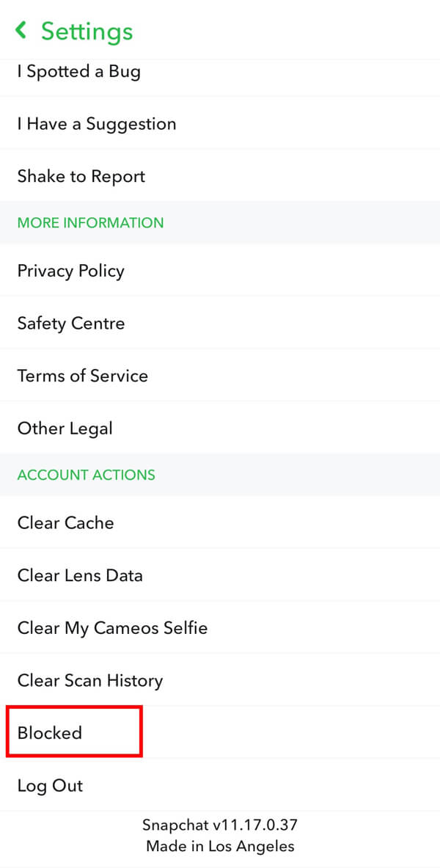Tap the ACCOUNT ACTIONS section header
Screen dimensions: 440x868
click(86, 475)
